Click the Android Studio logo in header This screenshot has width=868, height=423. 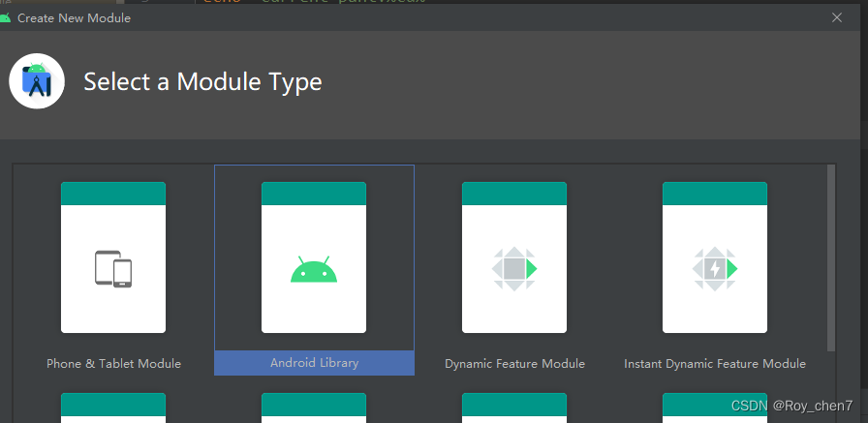(x=37, y=81)
